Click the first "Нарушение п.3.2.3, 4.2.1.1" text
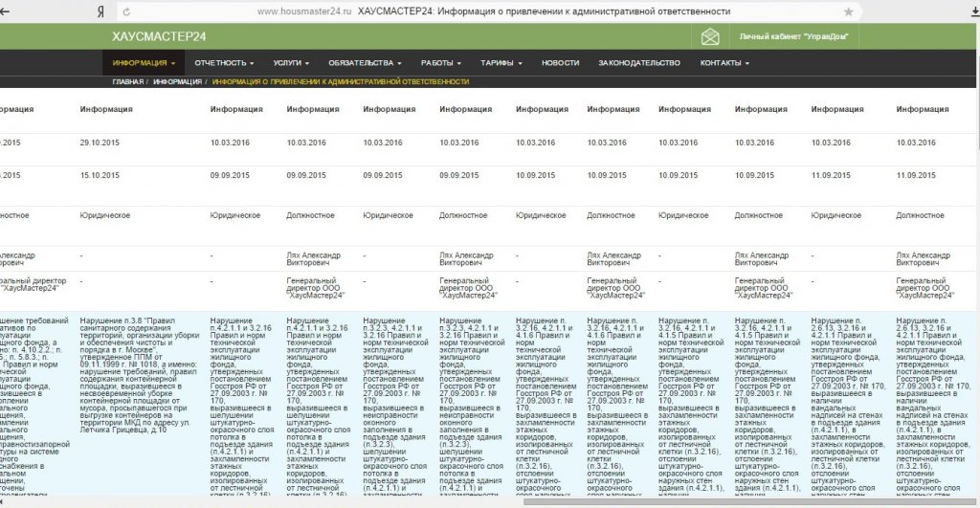 pos(394,407)
